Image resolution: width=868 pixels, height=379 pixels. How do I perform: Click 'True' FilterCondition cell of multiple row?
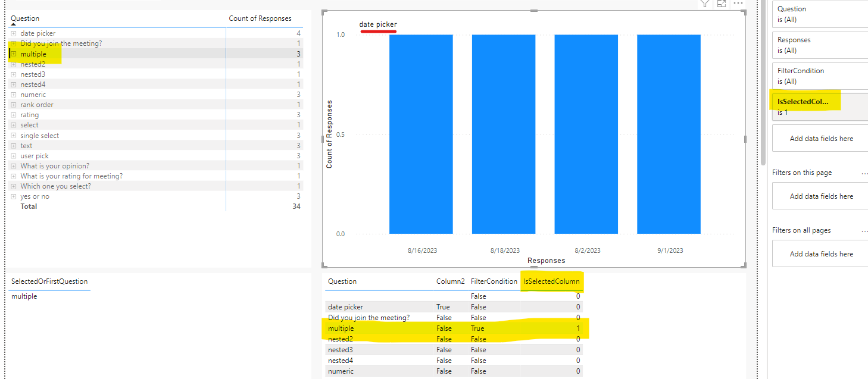(x=477, y=328)
